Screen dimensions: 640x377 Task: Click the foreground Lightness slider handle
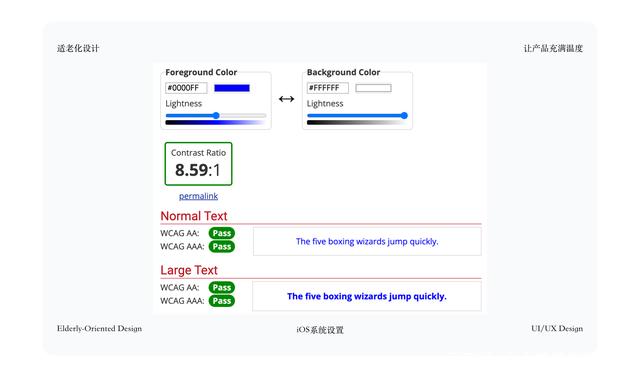(216, 115)
